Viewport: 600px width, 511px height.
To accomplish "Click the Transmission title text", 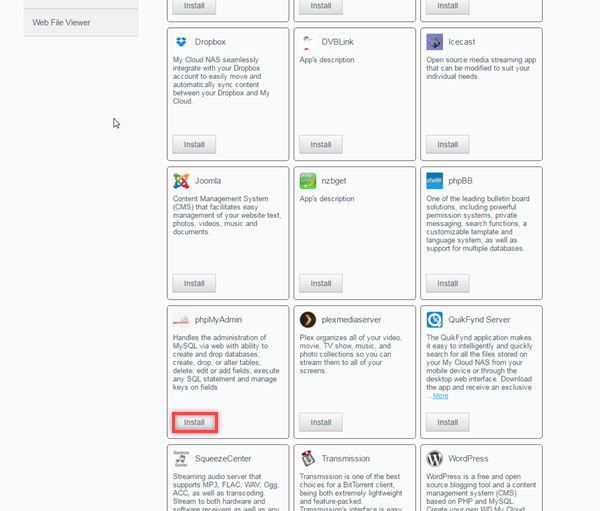I will pyautogui.click(x=346, y=459).
